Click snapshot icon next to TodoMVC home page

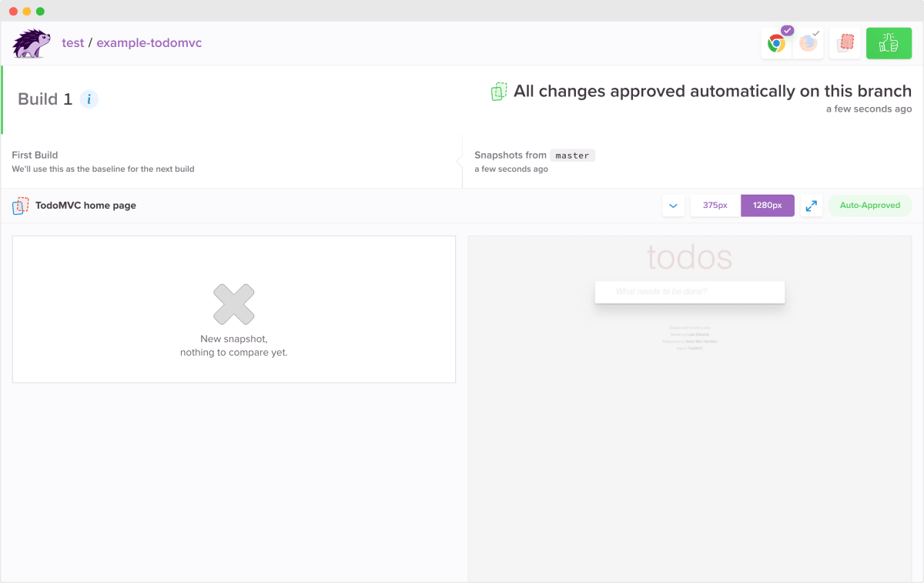[x=21, y=206]
